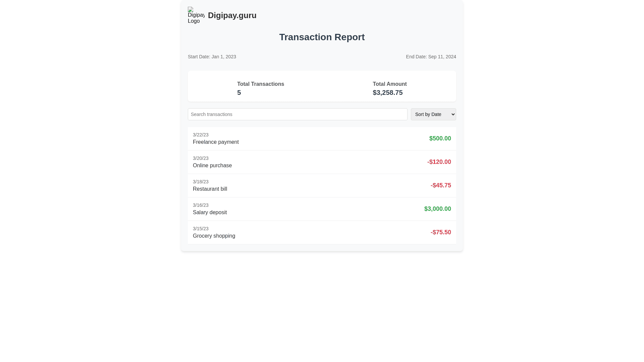Select the Online purchase transaction
Image resolution: width=644 pixels, height=362 pixels.
click(212, 166)
